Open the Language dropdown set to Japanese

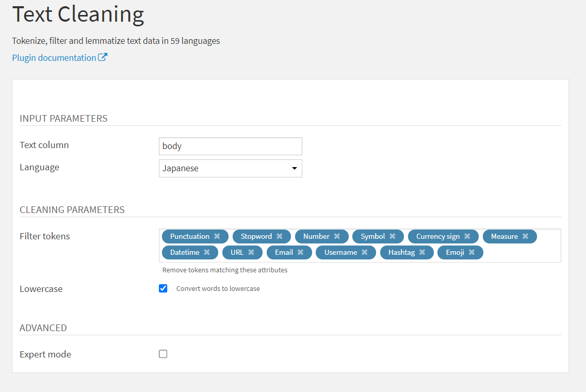pyautogui.click(x=230, y=169)
